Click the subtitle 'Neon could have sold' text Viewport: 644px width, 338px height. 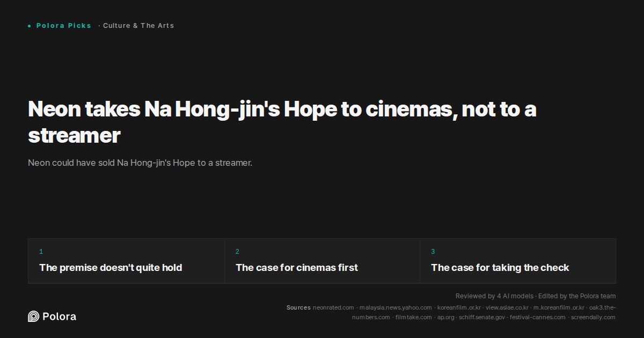[x=140, y=163]
